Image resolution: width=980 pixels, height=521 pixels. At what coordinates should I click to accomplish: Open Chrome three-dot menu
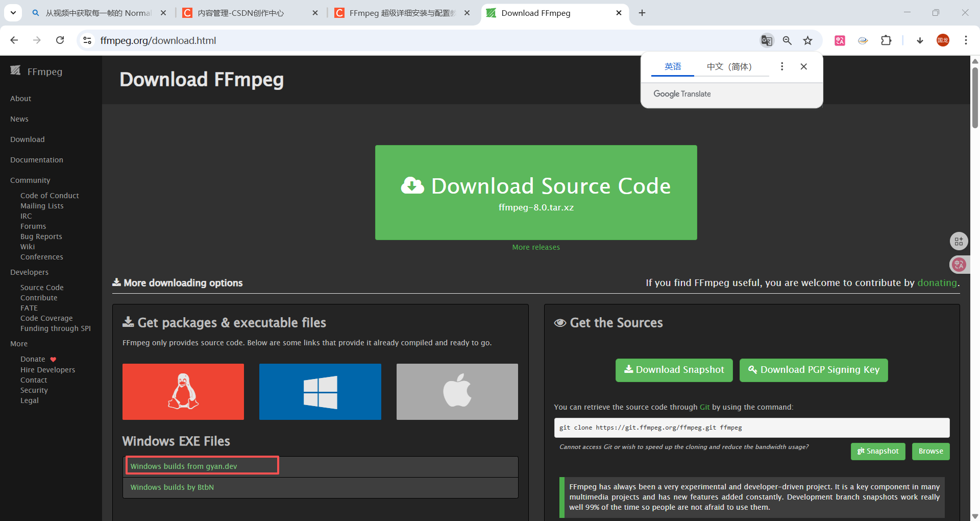(x=966, y=40)
